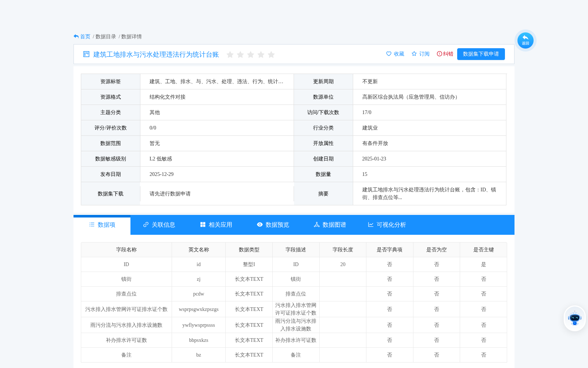Click the grid icon on 相关应用 tab
This screenshot has height=368, width=588.
tap(203, 224)
